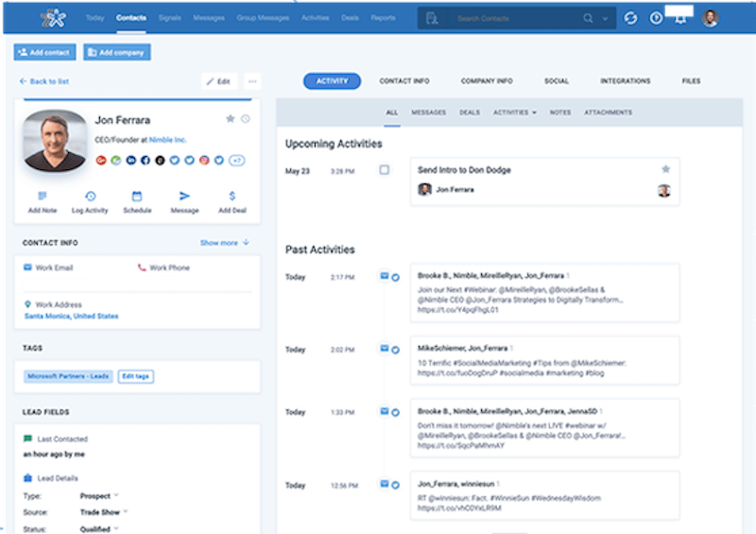Open Jon Ferrara's Google+ profile icon
Screen dimensions: 756x534
101,160
